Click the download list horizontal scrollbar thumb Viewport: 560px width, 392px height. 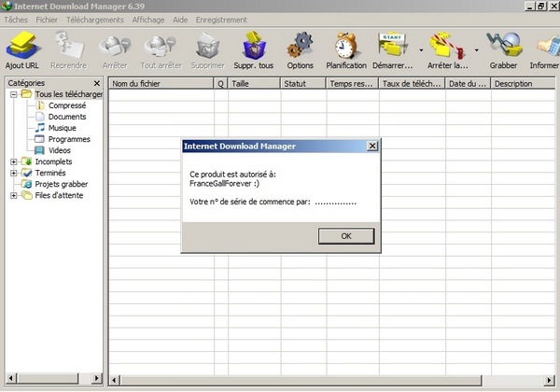pos(301,381)
